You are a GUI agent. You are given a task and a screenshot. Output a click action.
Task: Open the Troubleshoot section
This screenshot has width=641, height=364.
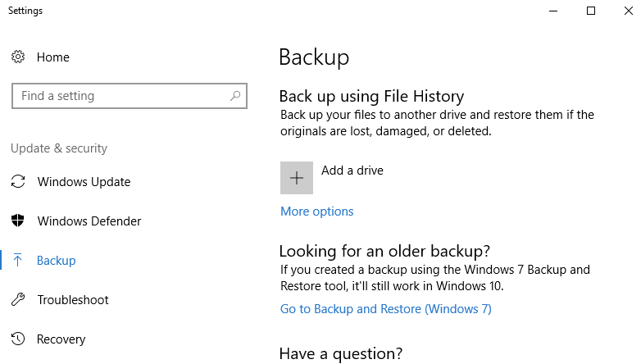[73, 300]
